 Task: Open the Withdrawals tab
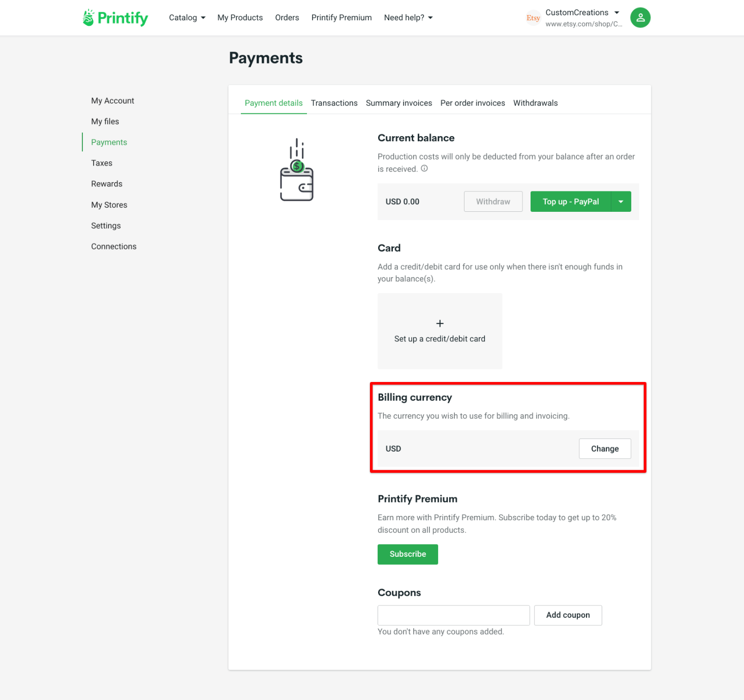535,103
